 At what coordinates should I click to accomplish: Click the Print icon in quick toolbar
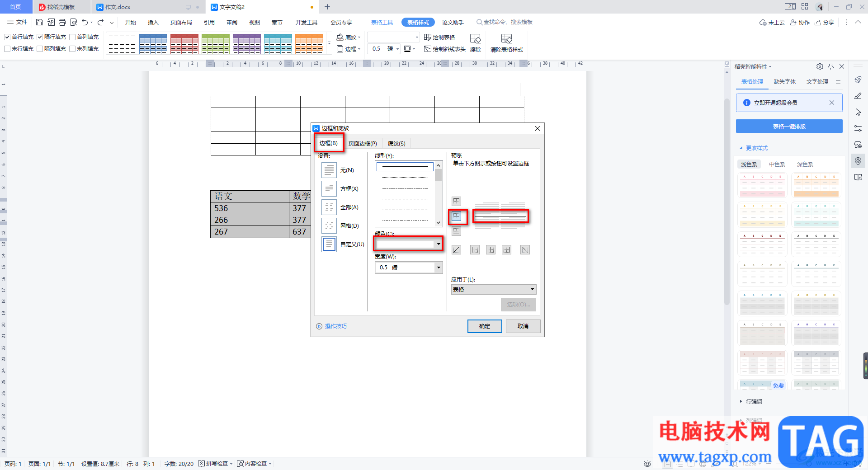(62, 22)
